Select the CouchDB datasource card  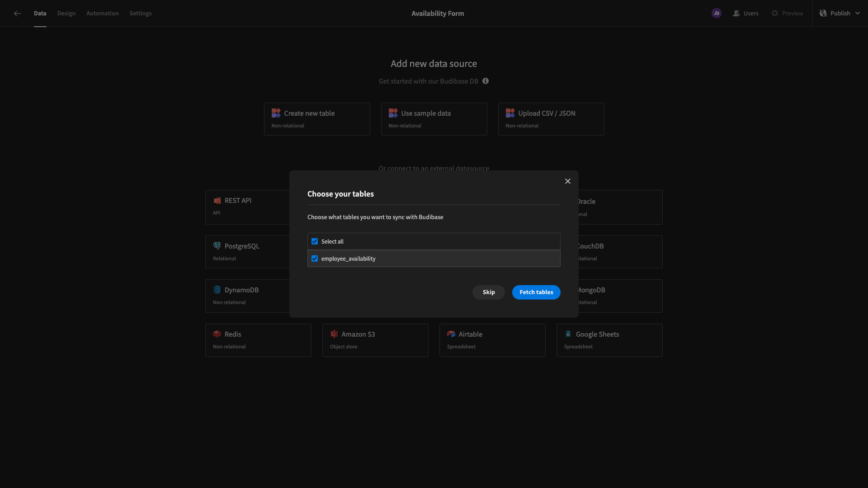click(x=620, y=252)
